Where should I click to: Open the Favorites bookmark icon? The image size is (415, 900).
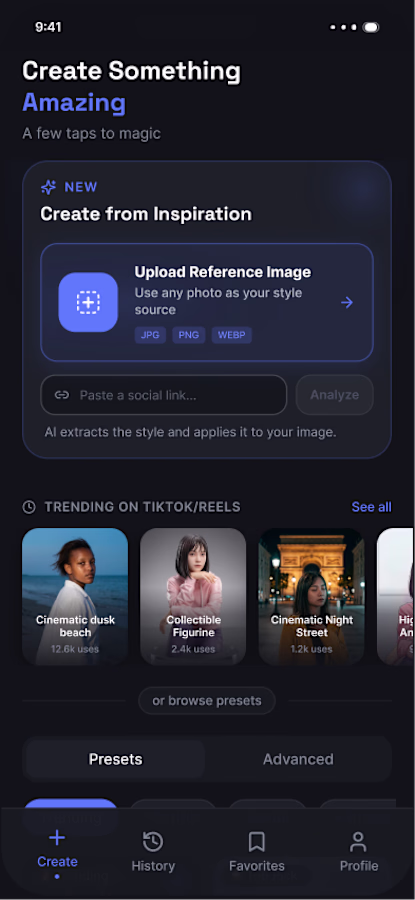[257, 842]
